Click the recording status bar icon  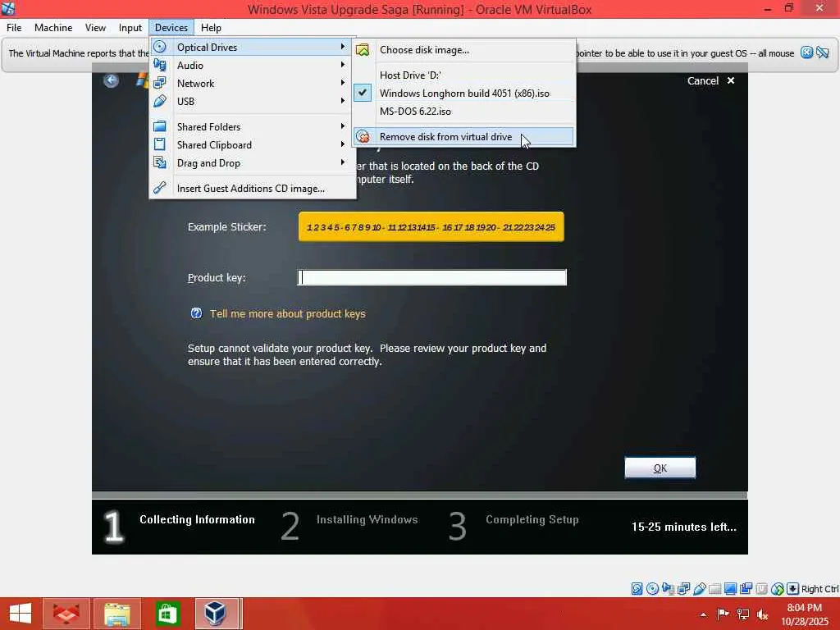746,589
